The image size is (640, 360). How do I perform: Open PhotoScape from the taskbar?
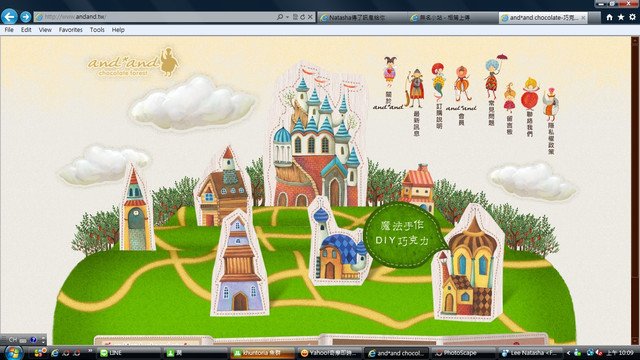(463, 353)
